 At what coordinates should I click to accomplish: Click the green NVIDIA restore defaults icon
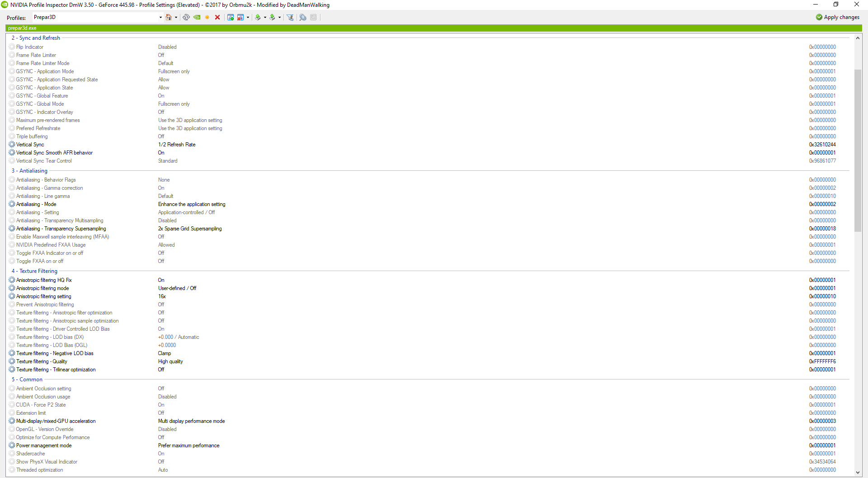[197, 17]
